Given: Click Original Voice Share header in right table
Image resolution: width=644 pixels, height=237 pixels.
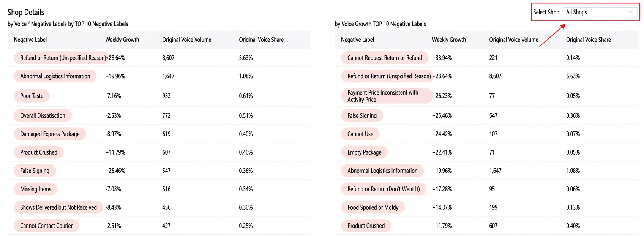Looking at the screenshot, I should tap(589, 39).
